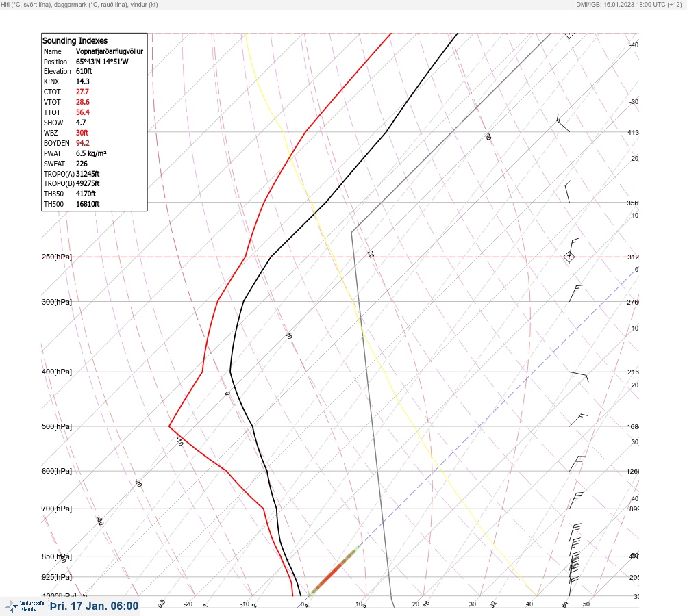687x616 pixels.
Task: Click the red VTOT value 28.6
Action: (83, 102)
